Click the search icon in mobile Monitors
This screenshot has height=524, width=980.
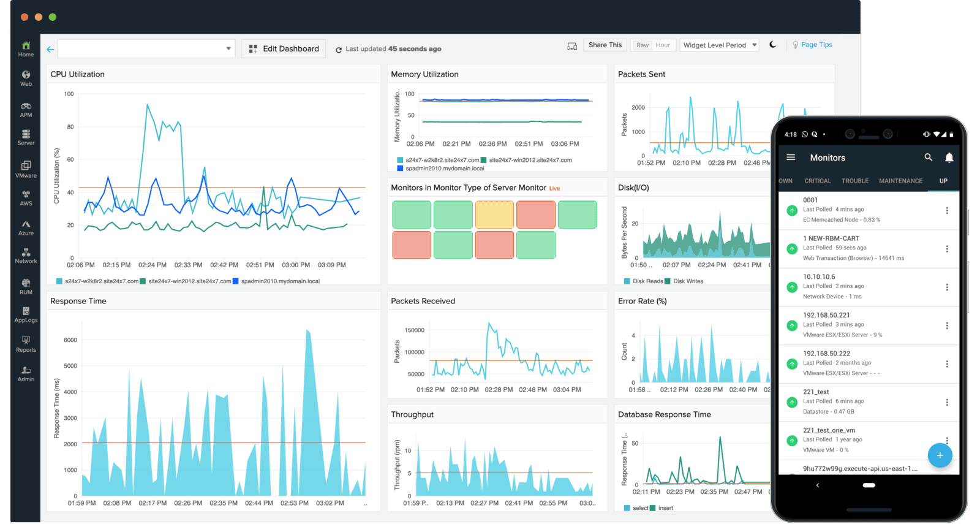click(x=928, y=158)
